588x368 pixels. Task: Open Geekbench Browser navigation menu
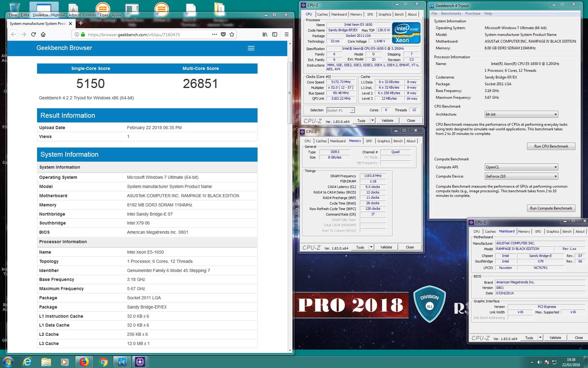coord(251,48)
